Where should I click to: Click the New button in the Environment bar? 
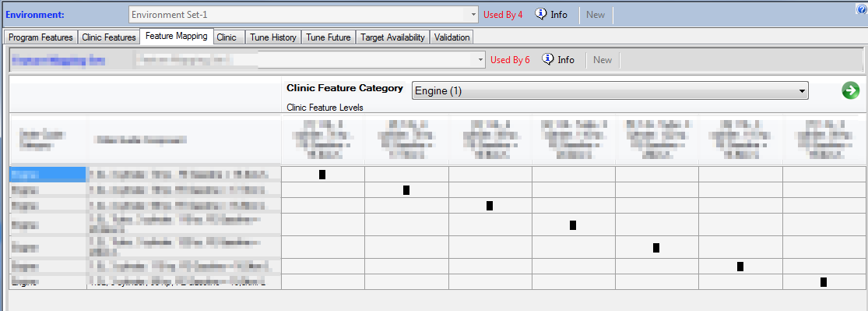tap(596, 14)
